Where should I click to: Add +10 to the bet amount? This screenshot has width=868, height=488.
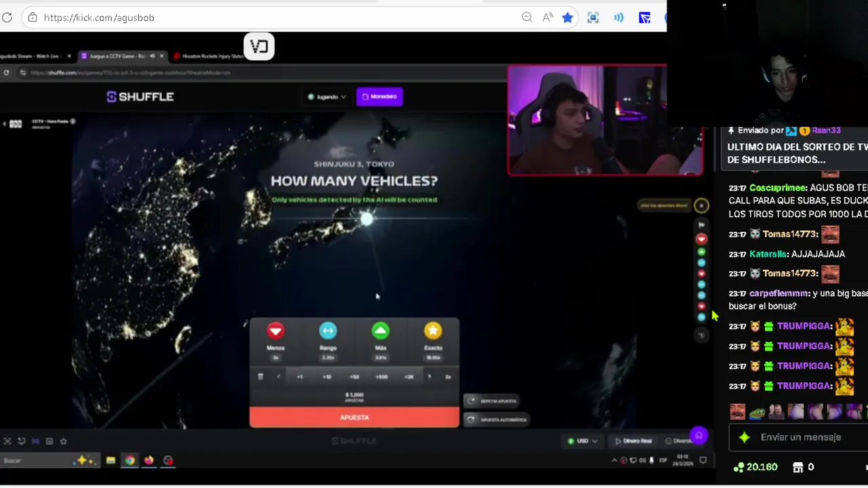[327, 377]
